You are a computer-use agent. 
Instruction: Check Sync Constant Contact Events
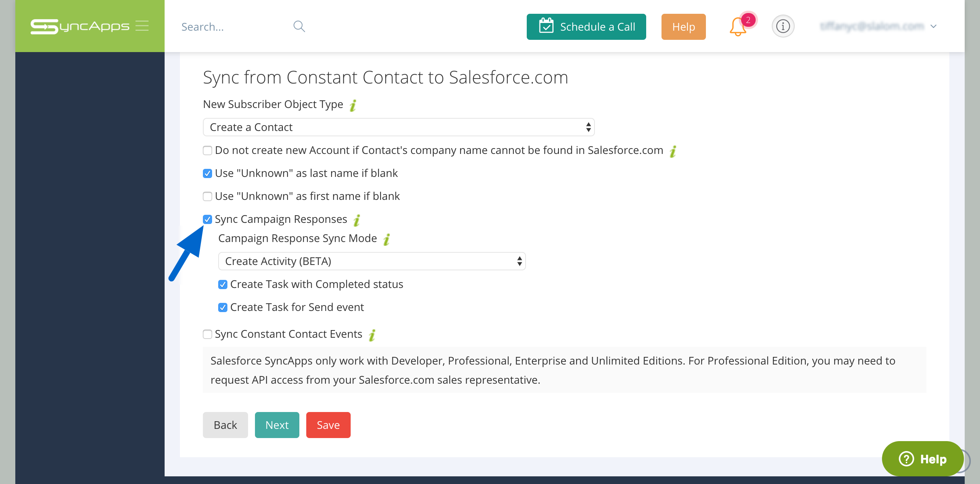coord(207,334)
